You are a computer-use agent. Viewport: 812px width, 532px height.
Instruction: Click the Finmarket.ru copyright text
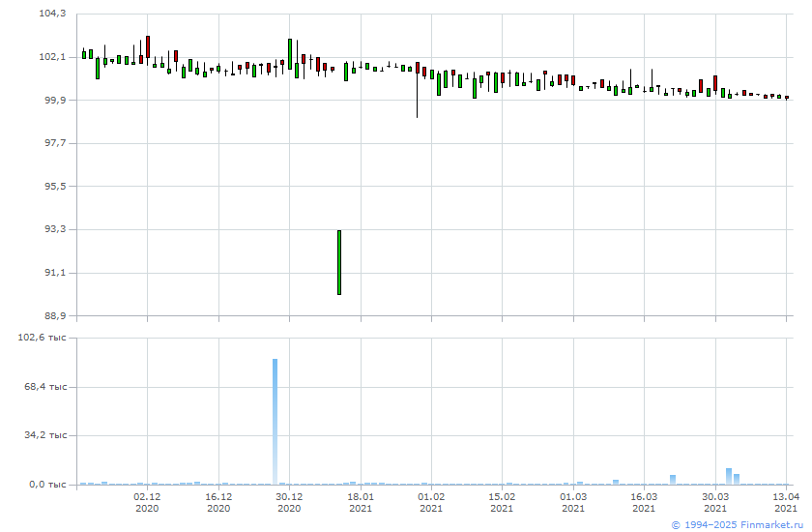737,525
